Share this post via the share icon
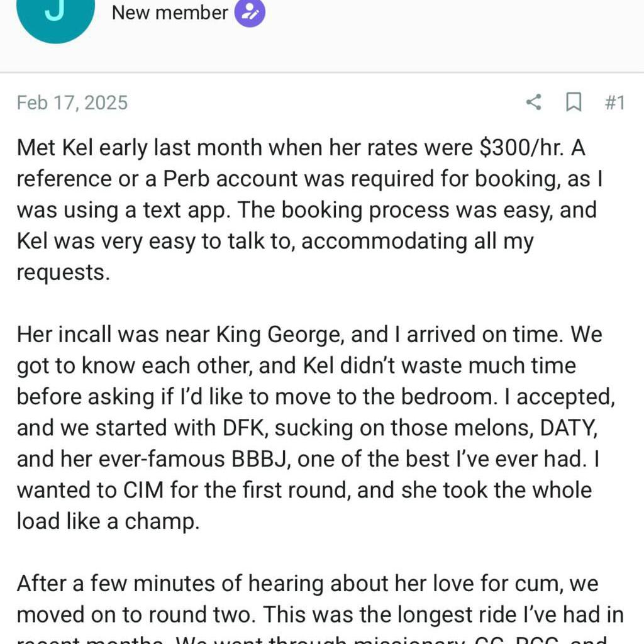Image resolution: width=644 pixels, height=644 pixels. 533,103
